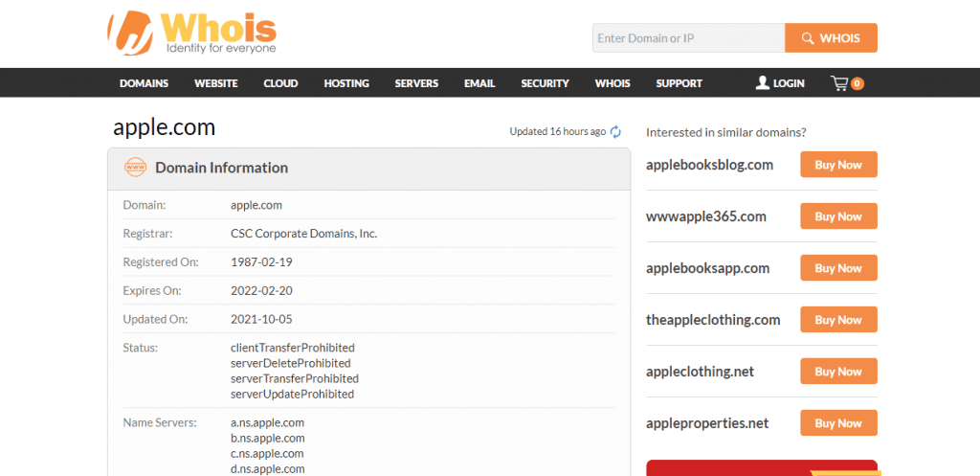Open the Cloud menu
The image size is (980, 476).
(280, 83)
